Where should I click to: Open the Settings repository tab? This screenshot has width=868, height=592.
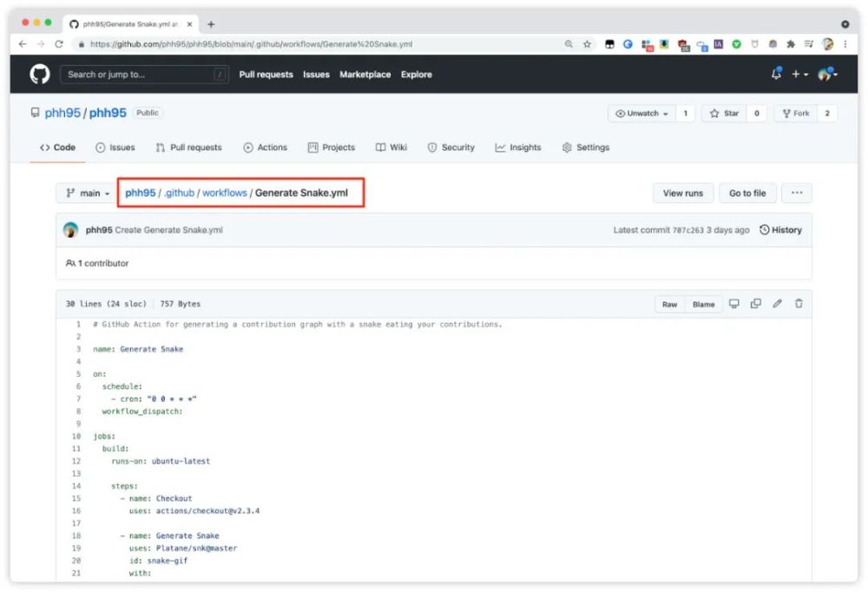tap(586, 148)
